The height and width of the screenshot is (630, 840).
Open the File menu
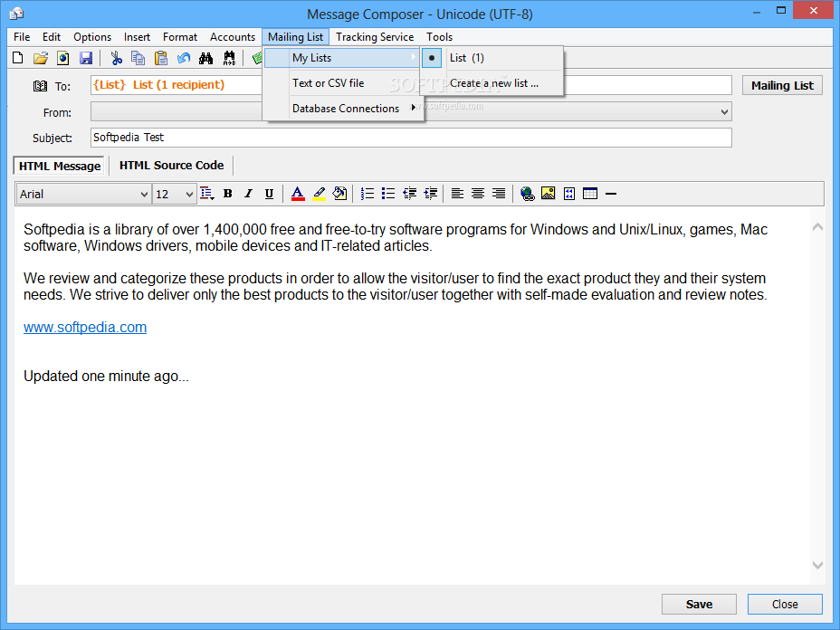[x=22, y=37]
